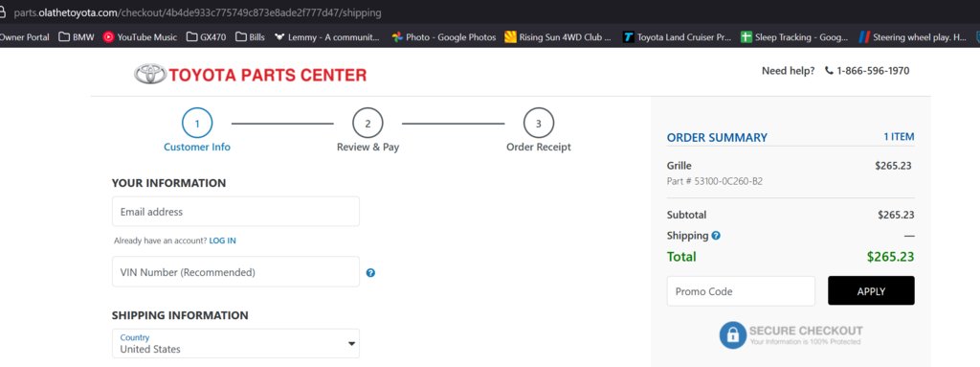The width and height of the screenshot is (980, 367).
Task: Open the Country dropdown
Action: point(235,343)
